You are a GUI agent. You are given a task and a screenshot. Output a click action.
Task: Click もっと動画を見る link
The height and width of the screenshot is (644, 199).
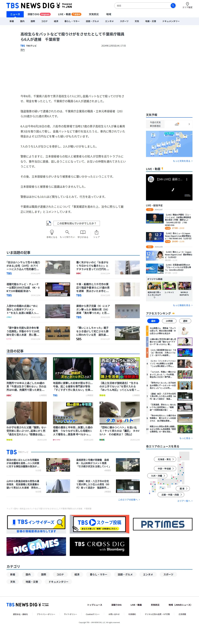click(183, 305)
